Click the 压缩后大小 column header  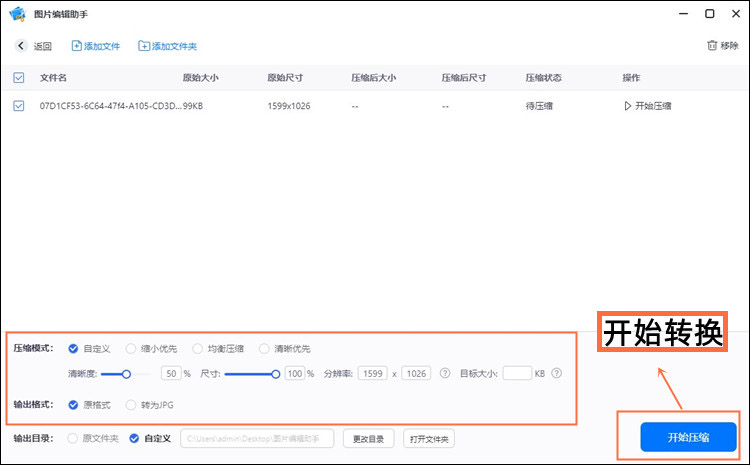(x=374, y=78)
